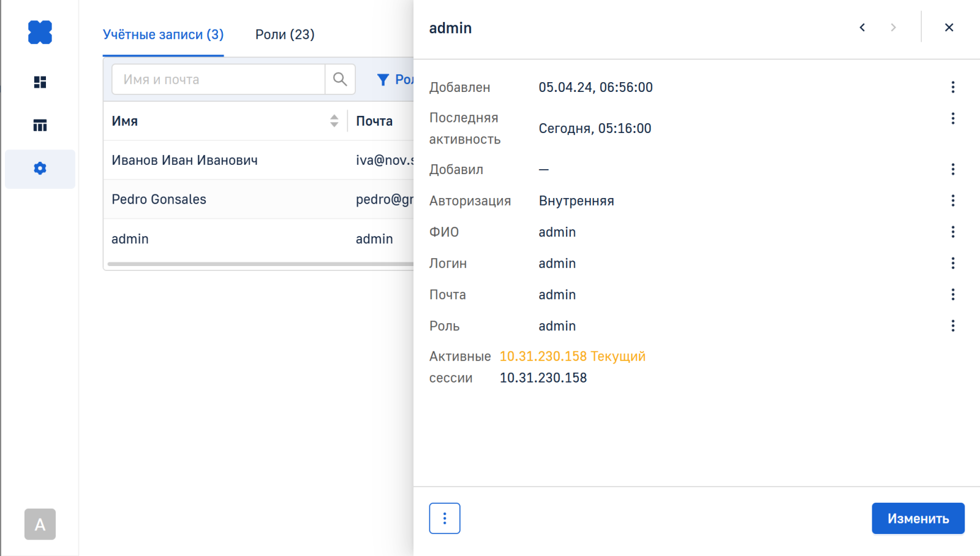
Task: Focus the Имя и почта search field
Action: click(218, 80)
